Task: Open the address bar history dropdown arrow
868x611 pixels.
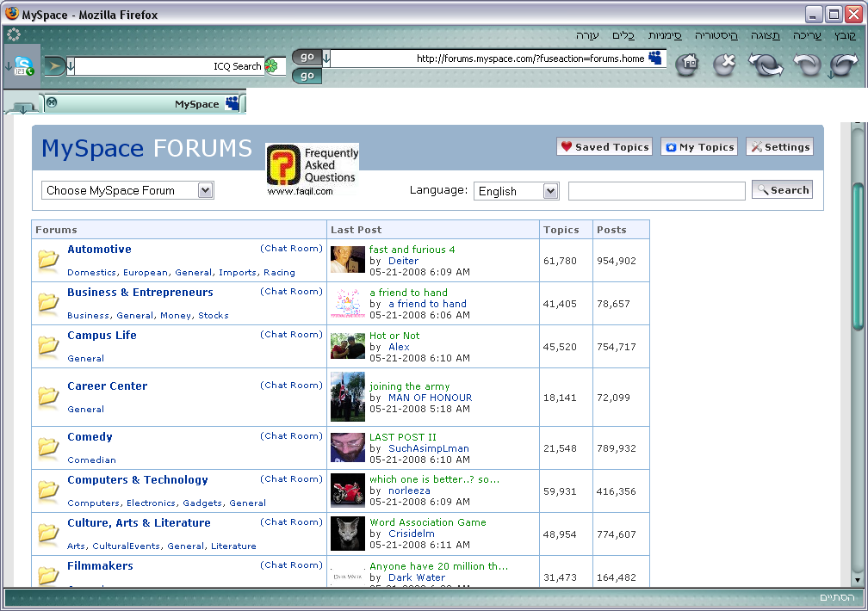Action: click(326, 58)
